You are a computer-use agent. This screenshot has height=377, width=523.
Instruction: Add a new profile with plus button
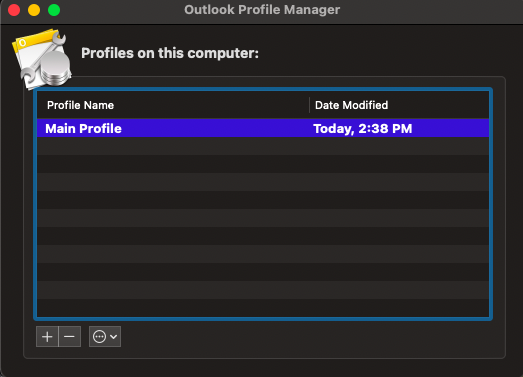(47, 337)
